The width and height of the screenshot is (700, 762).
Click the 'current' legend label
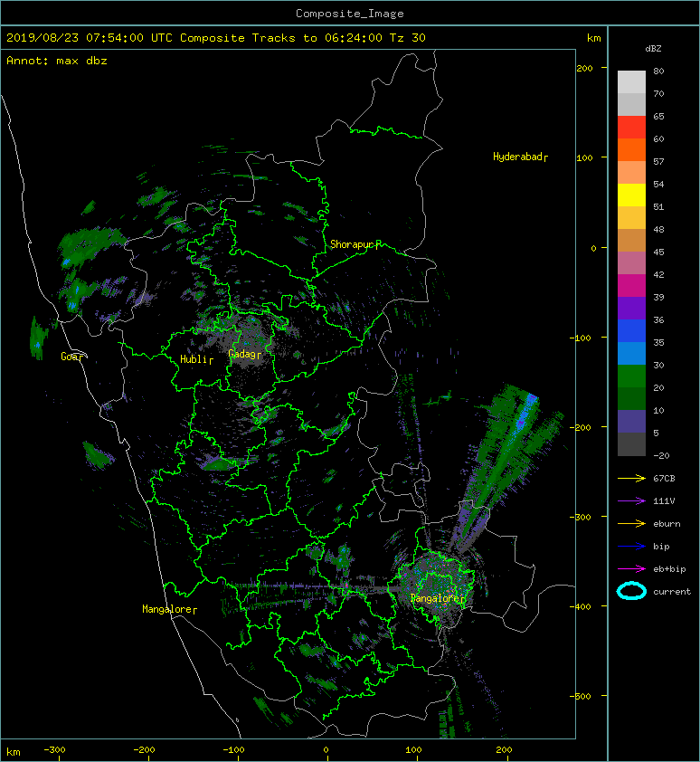pyautogui.click(x=672, y=592)
